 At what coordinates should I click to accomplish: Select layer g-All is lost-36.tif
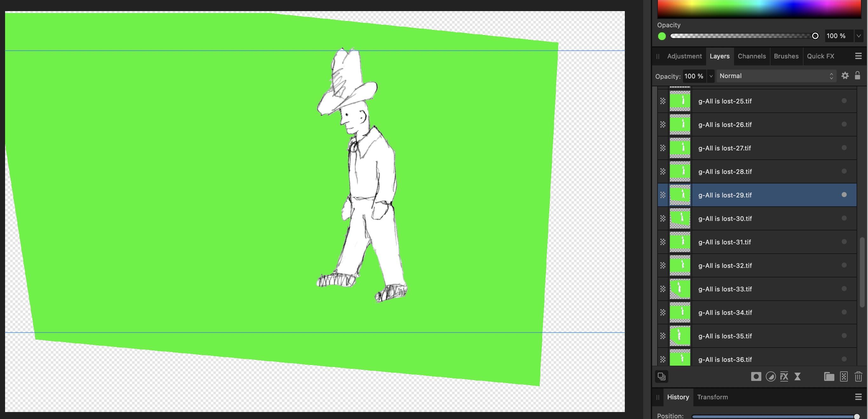click(x=757, y=358)
